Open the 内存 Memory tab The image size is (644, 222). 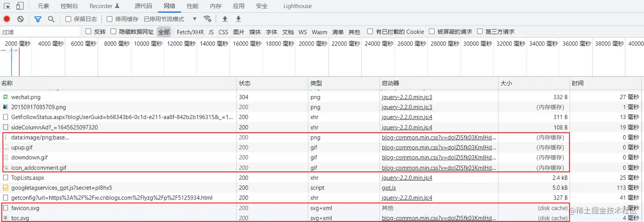(x=216, y=6)
